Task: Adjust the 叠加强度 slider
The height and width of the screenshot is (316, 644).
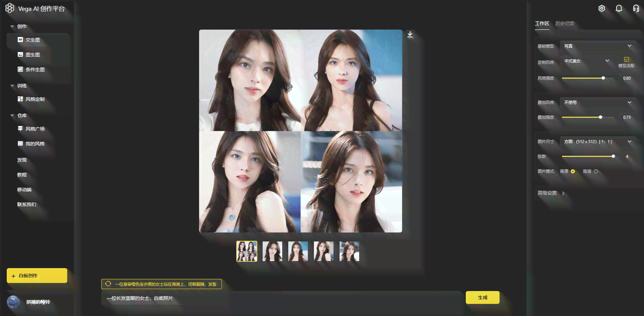Action: click(x=588, y=117)
